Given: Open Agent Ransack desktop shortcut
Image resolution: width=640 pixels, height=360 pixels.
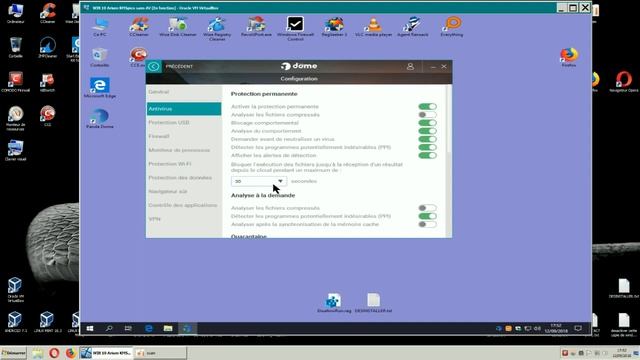Looking at the screenshot, I should coord(413,27).
